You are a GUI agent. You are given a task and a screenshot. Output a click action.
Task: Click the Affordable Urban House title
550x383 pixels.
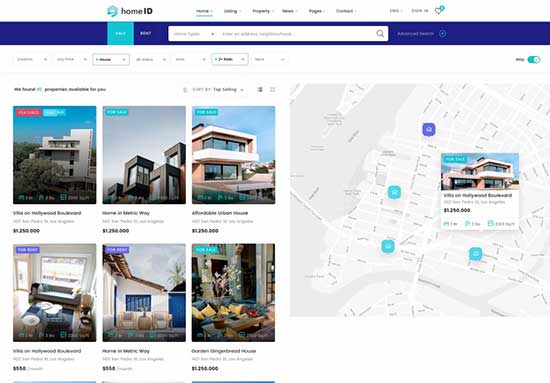coord(220,213)
